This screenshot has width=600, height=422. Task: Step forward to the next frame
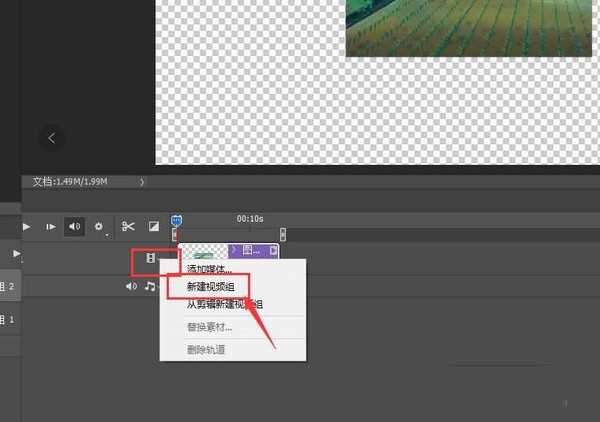(x=51, y=227)
